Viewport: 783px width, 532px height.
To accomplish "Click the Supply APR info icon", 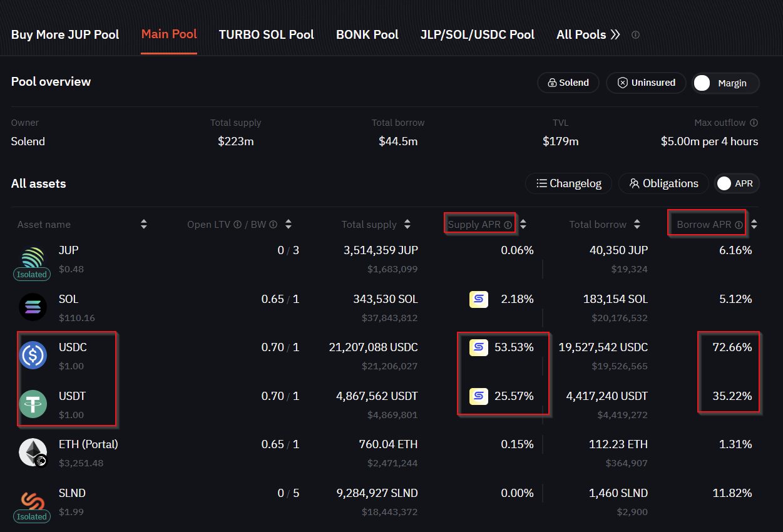I will point(508,225).
